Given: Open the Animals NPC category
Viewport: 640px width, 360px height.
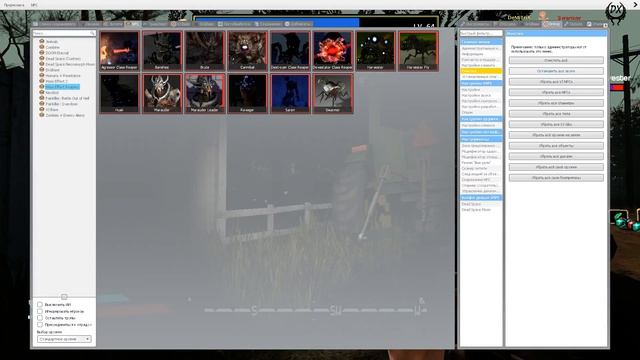Looking at the screenshot, I should click(x=51, y=42).
